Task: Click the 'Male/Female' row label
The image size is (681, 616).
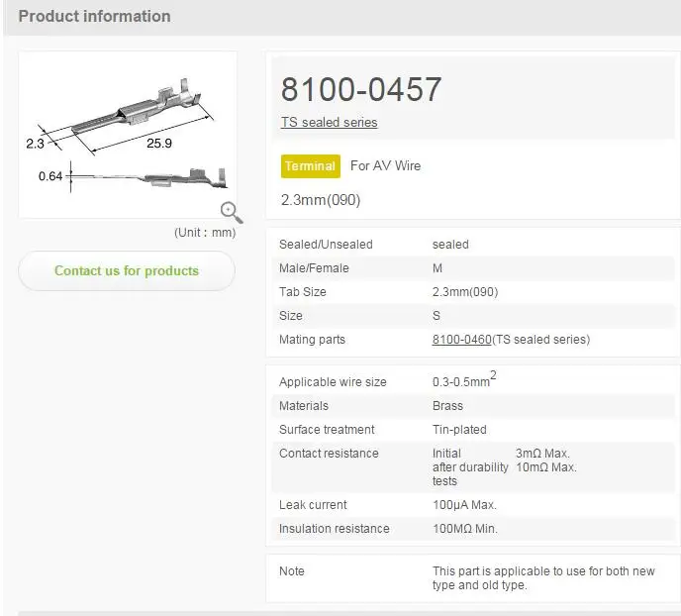Action: click(314, 268)
